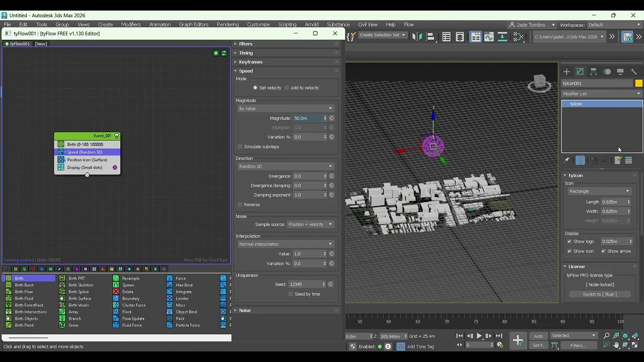
Task: Click Switch to float license button
Action: point(599,295)
